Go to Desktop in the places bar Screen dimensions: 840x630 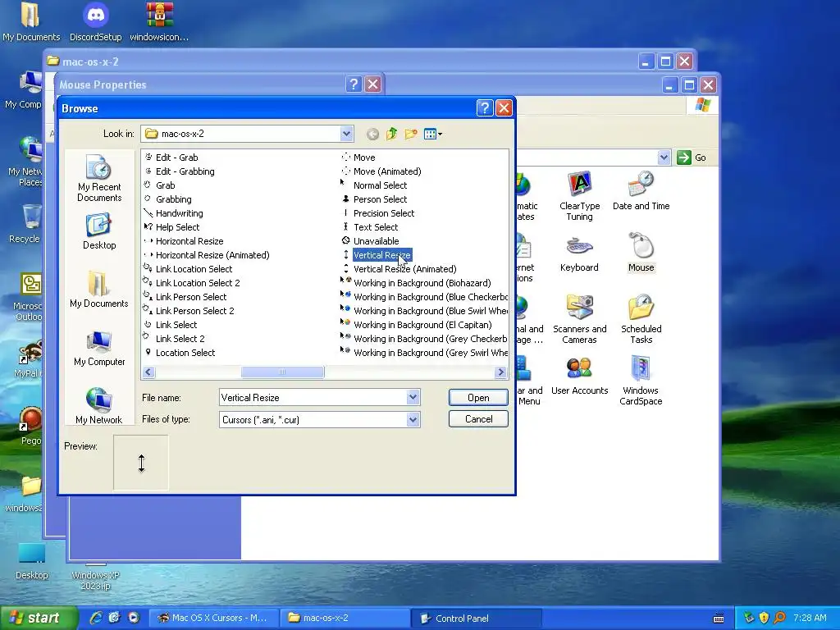click(x=99, y=231)
